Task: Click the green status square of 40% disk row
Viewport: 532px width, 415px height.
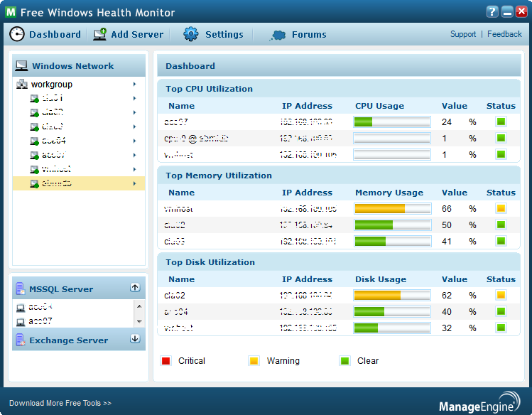Action: click(x=501, y=311)
